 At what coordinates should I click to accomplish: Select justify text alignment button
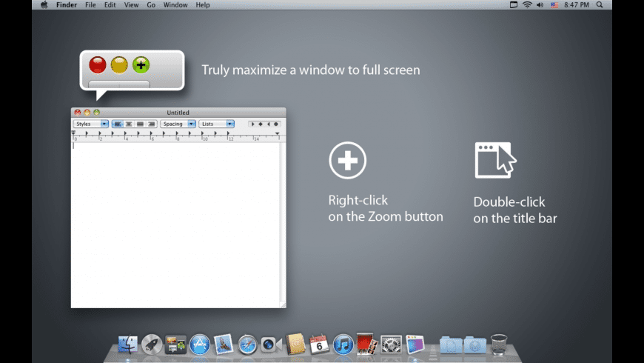pyautogui.click(x=140, y=124)
